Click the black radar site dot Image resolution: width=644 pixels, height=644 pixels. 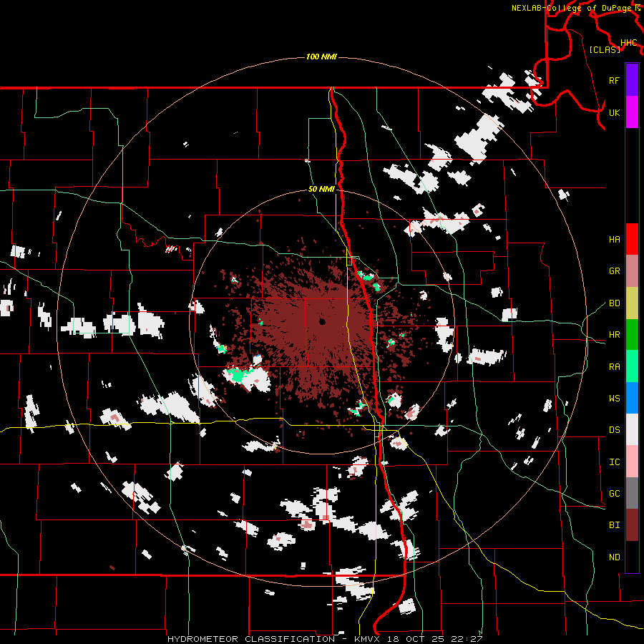pos(322,321)
